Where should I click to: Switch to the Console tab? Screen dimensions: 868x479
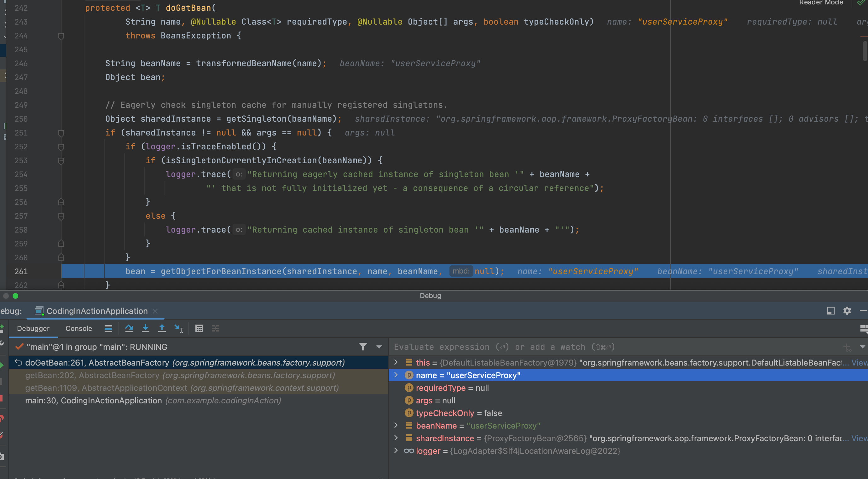coord(78,328)
